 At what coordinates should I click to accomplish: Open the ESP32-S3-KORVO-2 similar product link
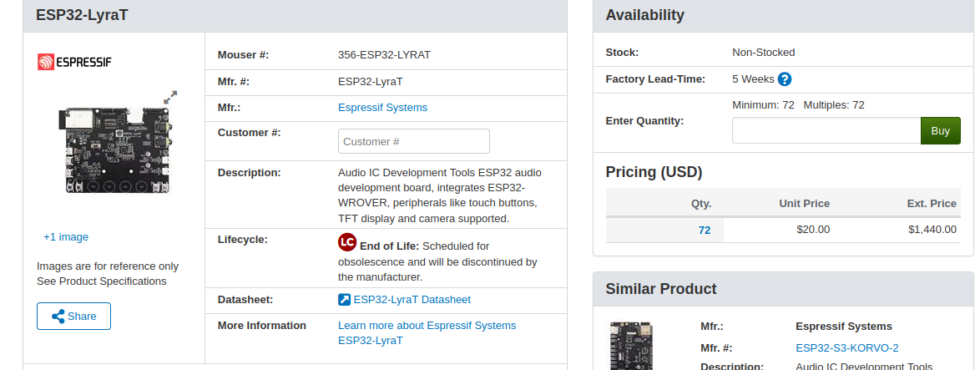point(847,348)
